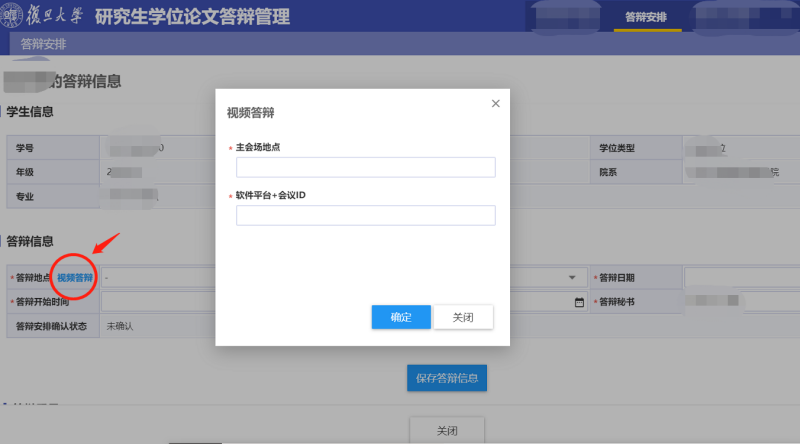Switch to 答辩安排 in the top navigation
800x444 pixels.
point(646,17)
